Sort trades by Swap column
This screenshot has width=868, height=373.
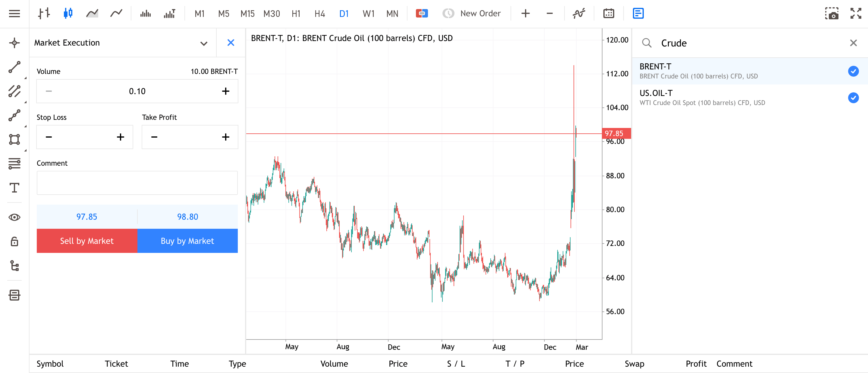pyautogui.click(x=634, y=364)
